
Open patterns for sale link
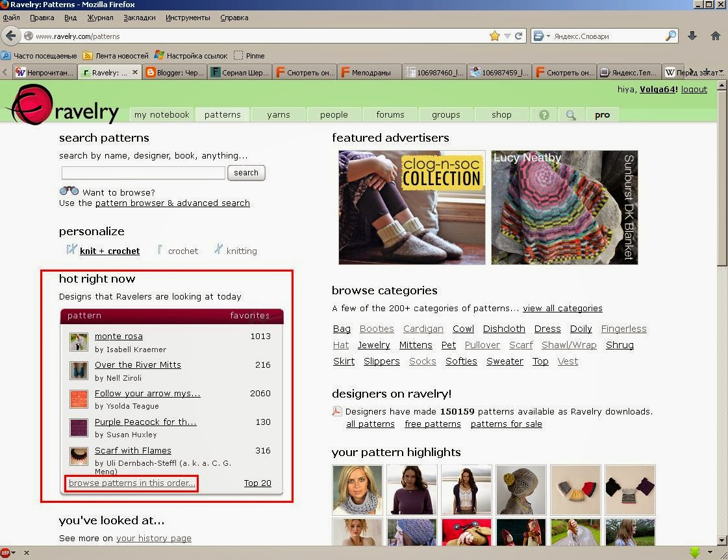(506, 424)
